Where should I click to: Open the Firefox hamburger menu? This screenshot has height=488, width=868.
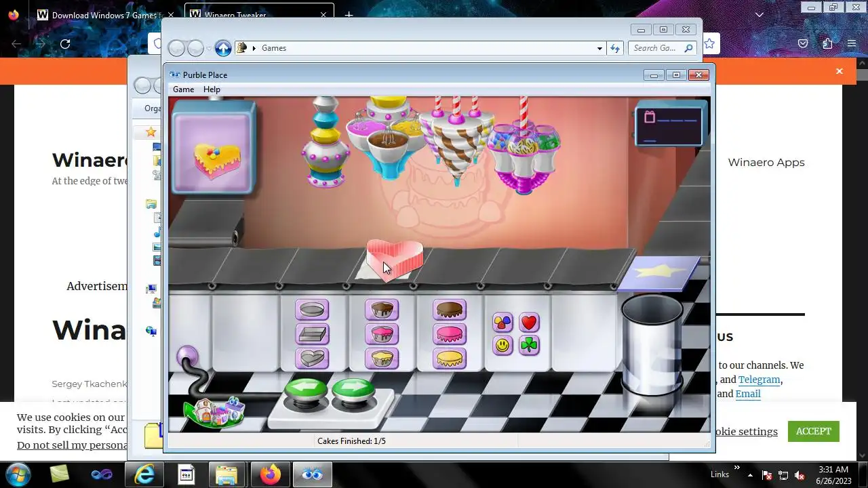pyautogui.click(x=852, y=44)
